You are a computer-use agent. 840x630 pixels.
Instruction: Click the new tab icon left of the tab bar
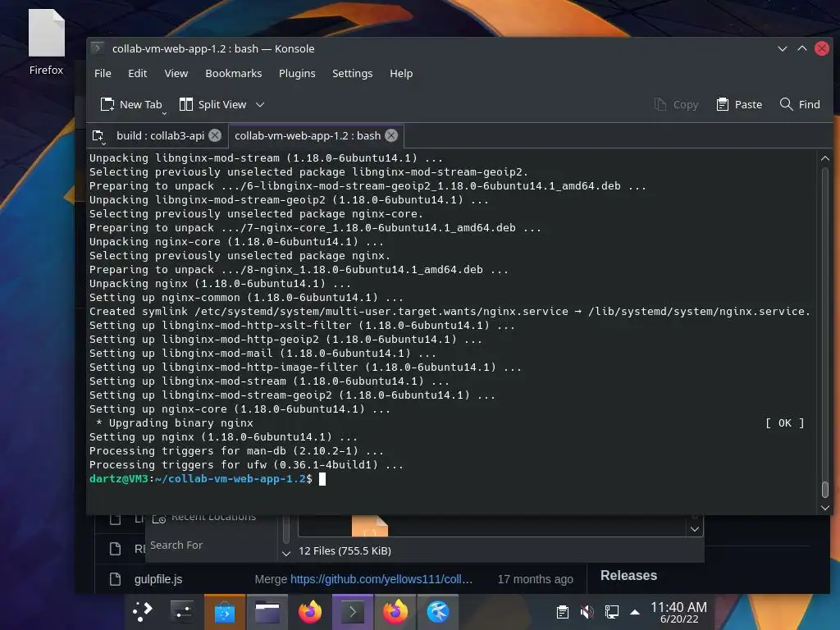98,136
